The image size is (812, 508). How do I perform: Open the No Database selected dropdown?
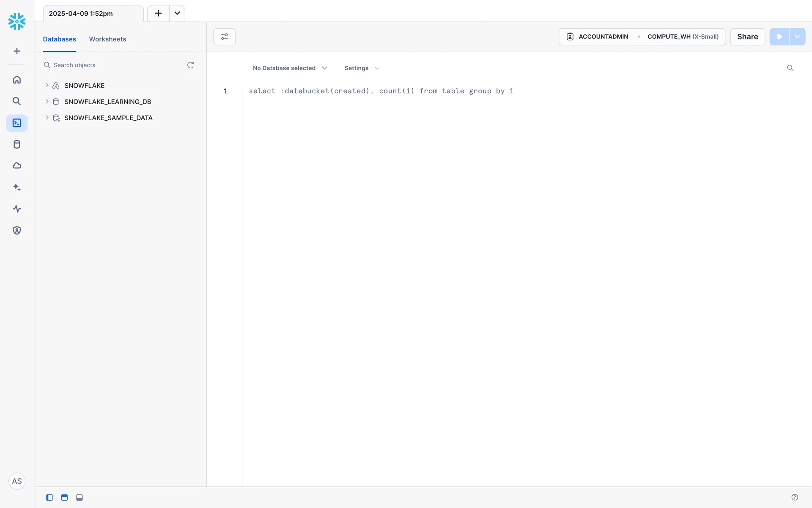point(290,68)
